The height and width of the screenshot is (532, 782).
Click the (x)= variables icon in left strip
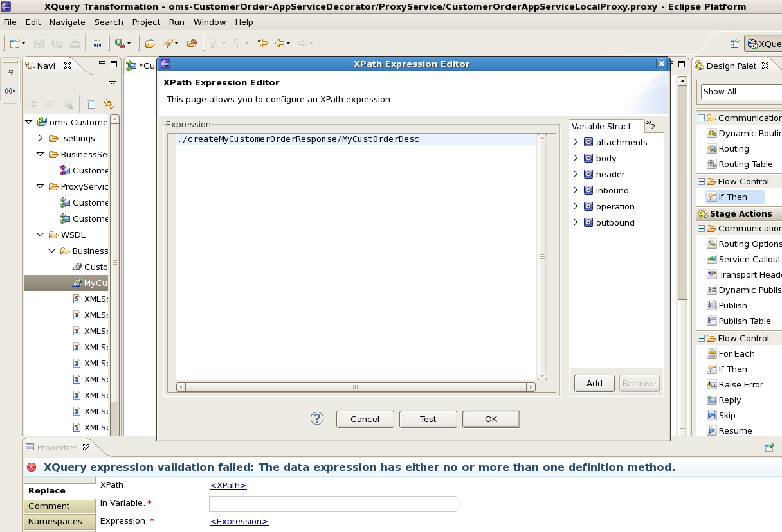tap(10, 91)
